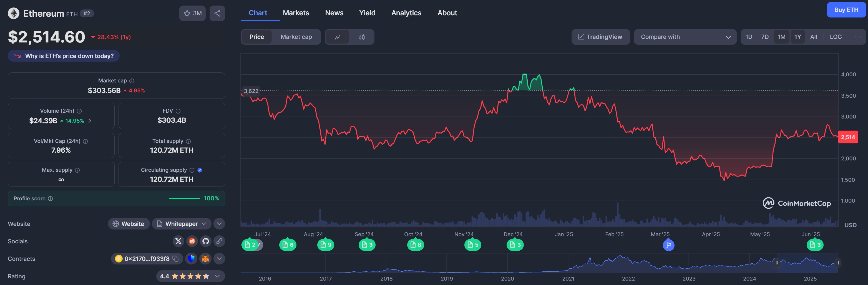Set chart range to 7D
Viewport: 868px width, 285px height.
click(x=765, y=37)
